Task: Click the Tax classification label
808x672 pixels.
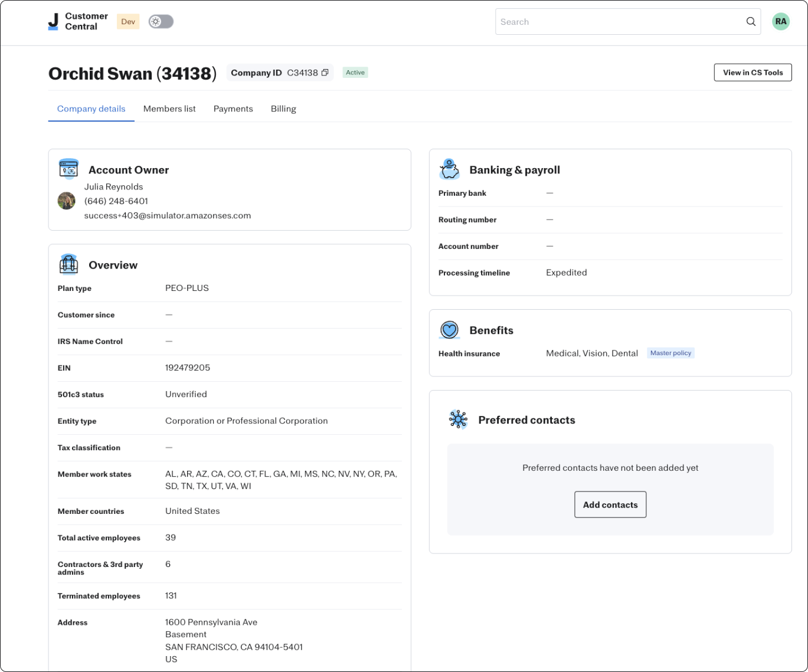Action: (89, 447)
